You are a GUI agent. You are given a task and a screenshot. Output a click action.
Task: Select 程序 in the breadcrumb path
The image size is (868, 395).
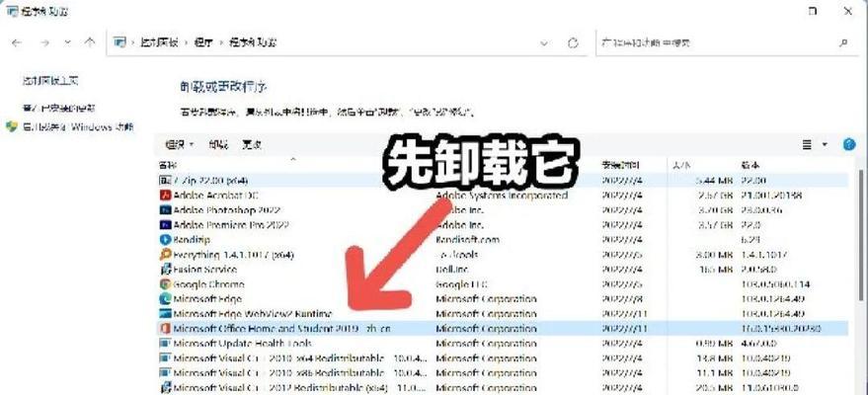(203, 42)
